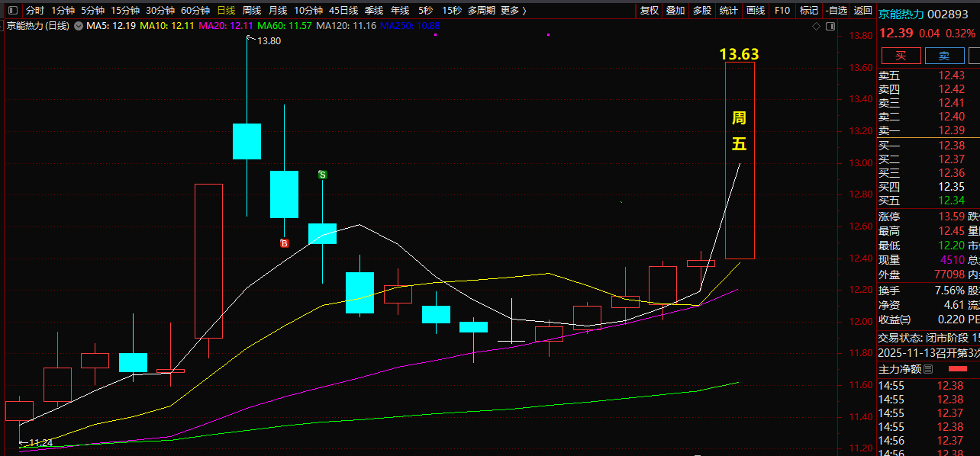Click the 买三 bid price 12.36
The height and width of the screenshot is (456, 980).
click(952, 173)
